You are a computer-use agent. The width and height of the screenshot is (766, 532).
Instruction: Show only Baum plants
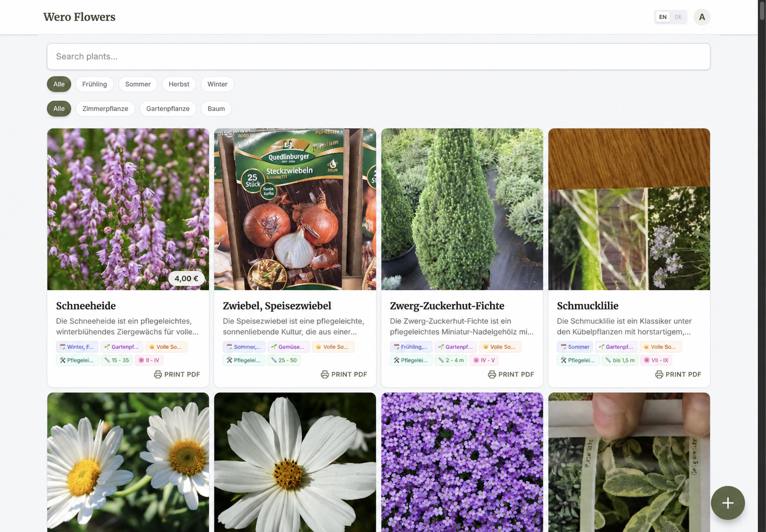[x=216, y=108]
